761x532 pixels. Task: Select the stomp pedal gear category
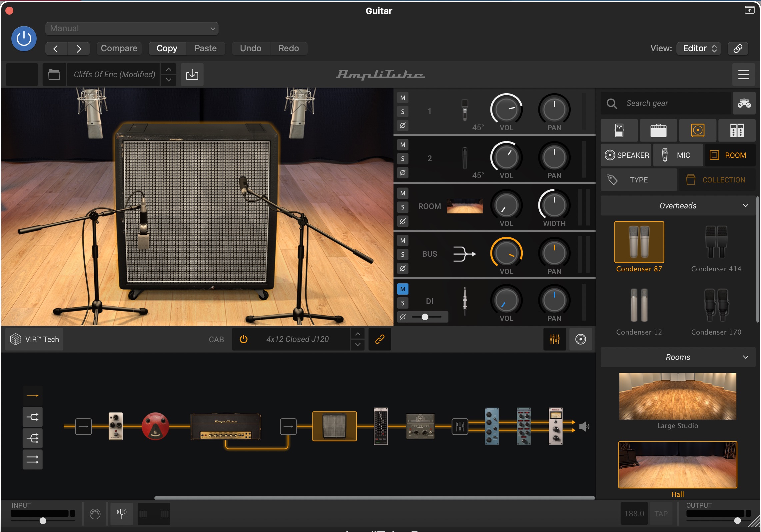tap(619, 131)
